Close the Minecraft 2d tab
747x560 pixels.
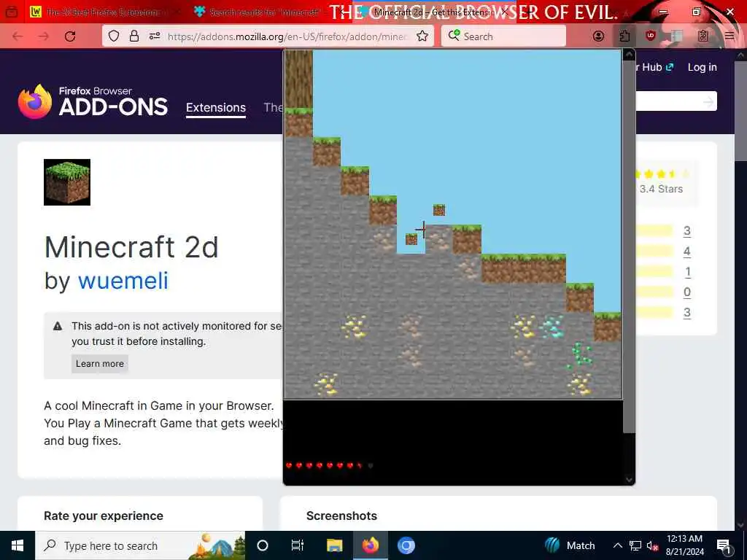505,12
